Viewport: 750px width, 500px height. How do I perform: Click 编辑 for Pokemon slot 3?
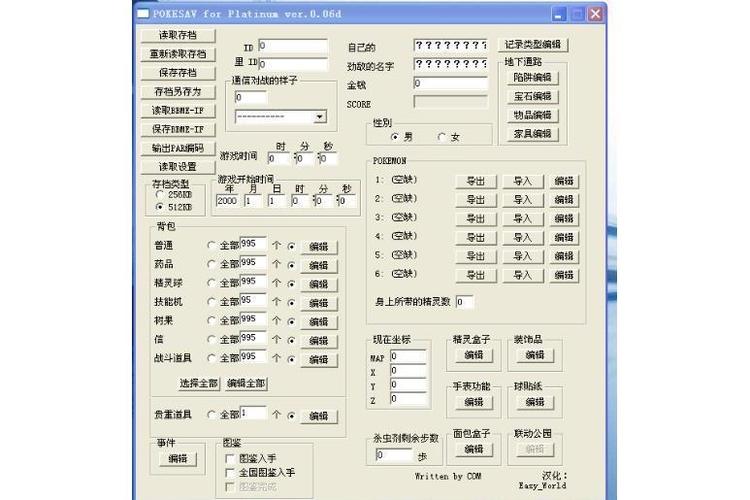(x=564, y=219)
